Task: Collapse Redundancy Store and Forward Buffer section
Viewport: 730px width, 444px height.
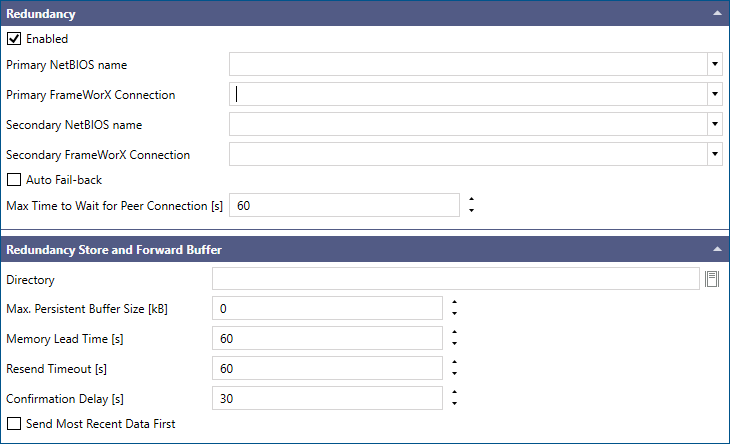Action: [x=717, y=249]
